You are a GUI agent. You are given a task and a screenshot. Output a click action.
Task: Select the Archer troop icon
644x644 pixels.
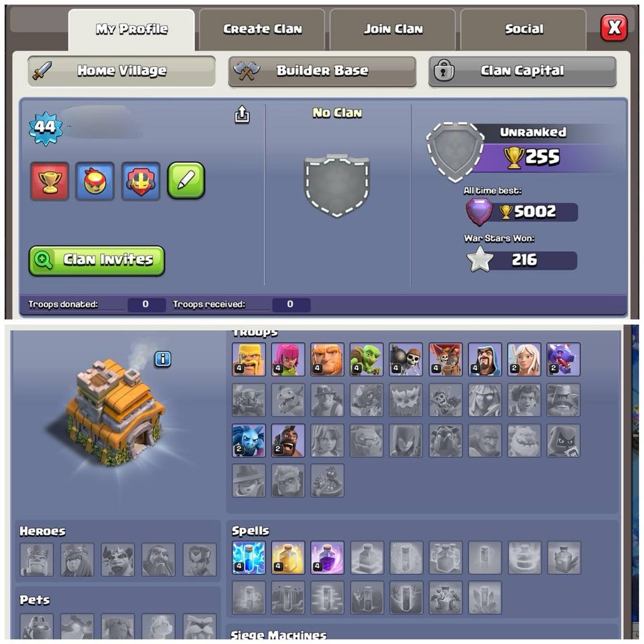(x=288, y=360)
